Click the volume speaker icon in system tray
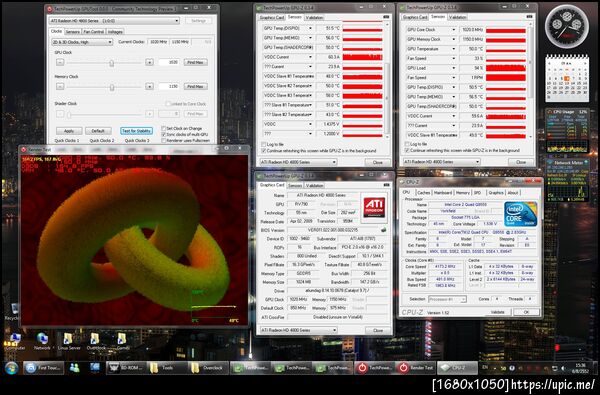600x395 pixels. click(563, 368)
